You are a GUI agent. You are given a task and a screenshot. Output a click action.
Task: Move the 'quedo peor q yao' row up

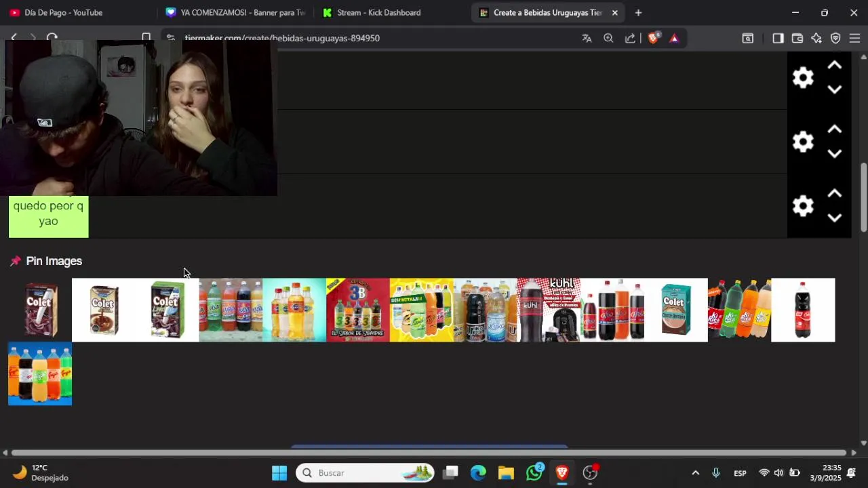pos(835,194)
